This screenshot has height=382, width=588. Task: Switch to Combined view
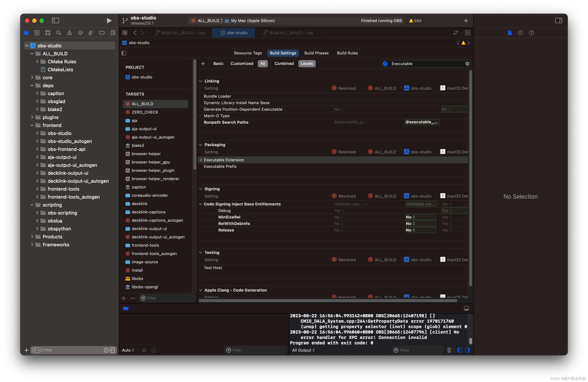(284, 63)
